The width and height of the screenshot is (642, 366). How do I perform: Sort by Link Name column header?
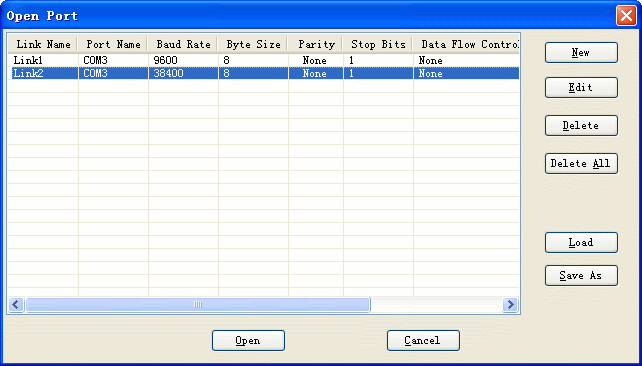pos(43,44)
